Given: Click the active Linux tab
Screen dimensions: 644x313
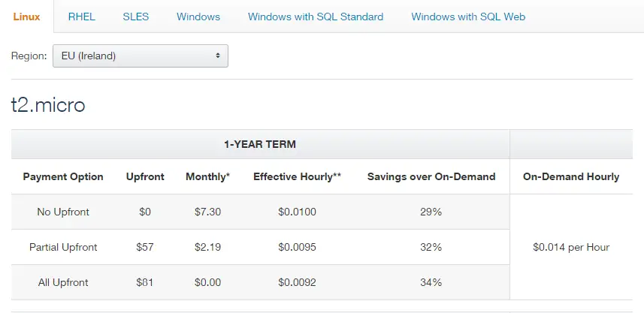Looking at the screenshot, I should tap(27, 17).
